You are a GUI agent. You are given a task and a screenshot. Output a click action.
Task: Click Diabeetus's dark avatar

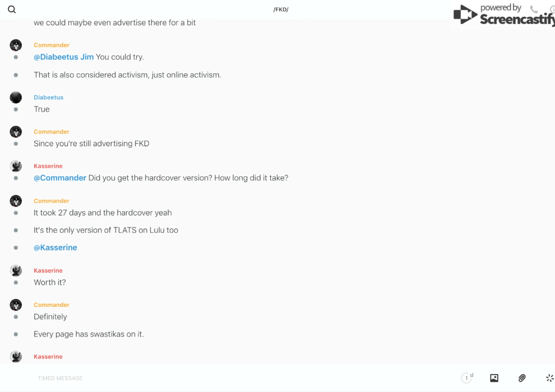point(16,97)
